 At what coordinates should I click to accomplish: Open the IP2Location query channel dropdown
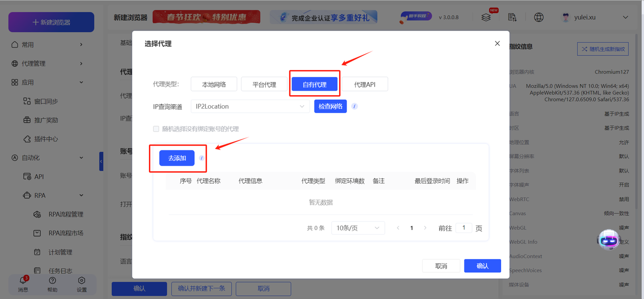[250, 106]
